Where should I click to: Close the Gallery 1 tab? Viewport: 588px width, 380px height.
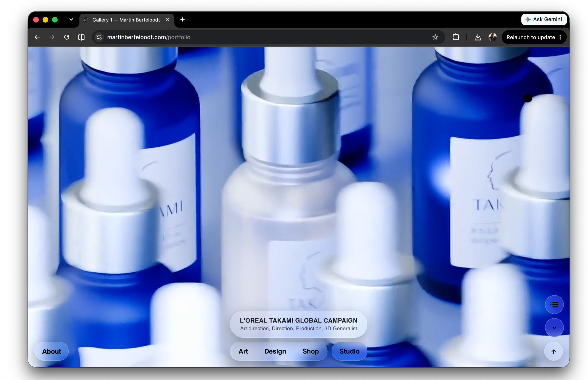[167, 20]
